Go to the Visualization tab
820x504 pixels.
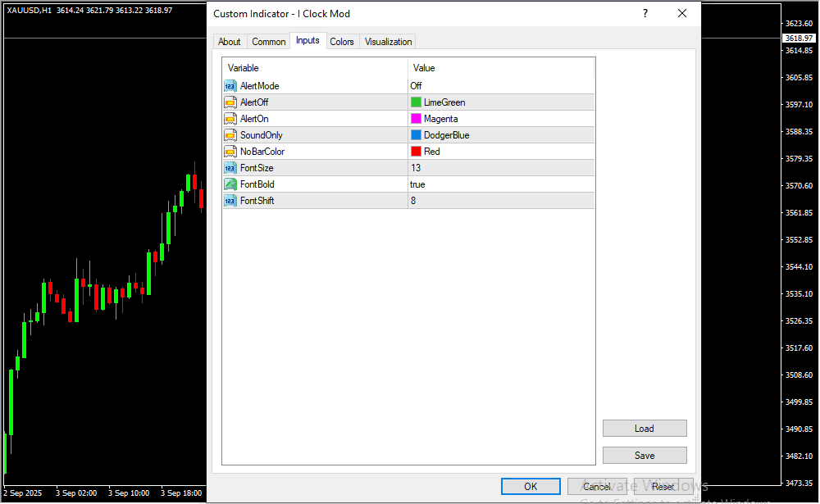[x=389, y=42]
